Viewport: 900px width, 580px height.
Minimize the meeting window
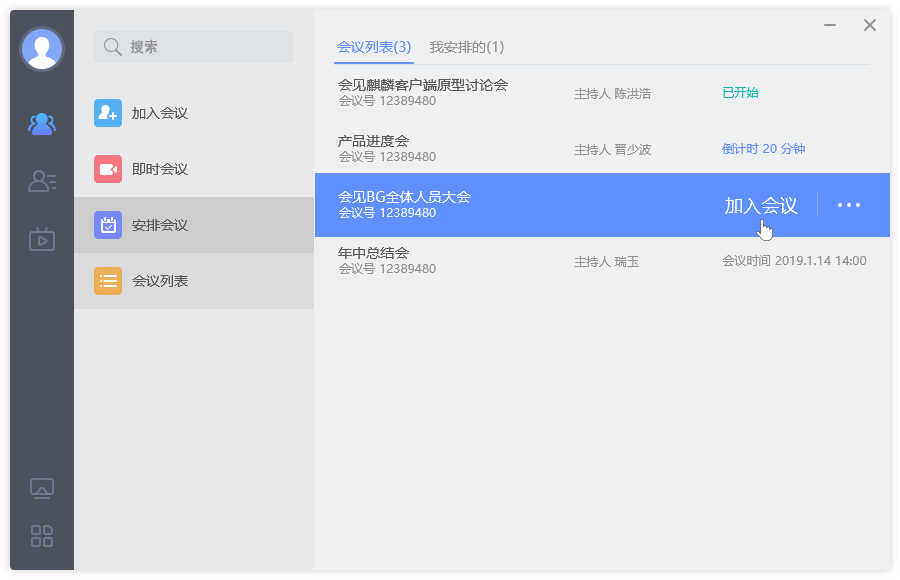click(x=830, y=26)
